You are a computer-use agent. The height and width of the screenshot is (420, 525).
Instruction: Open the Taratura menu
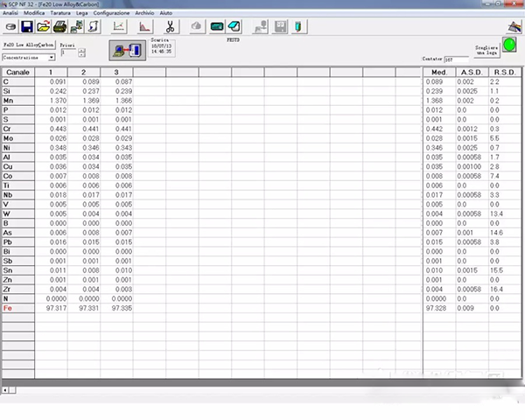pyautogui.click(x=60, y=14)
